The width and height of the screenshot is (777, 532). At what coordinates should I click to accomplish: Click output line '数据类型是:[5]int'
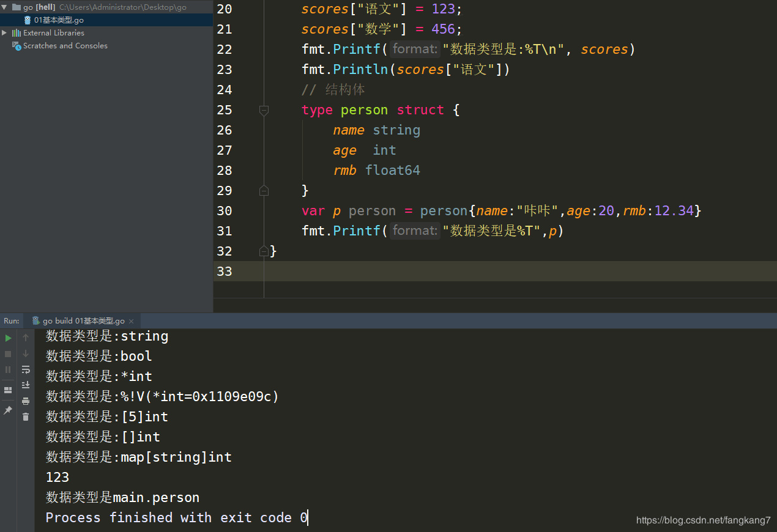coord(107,417)
